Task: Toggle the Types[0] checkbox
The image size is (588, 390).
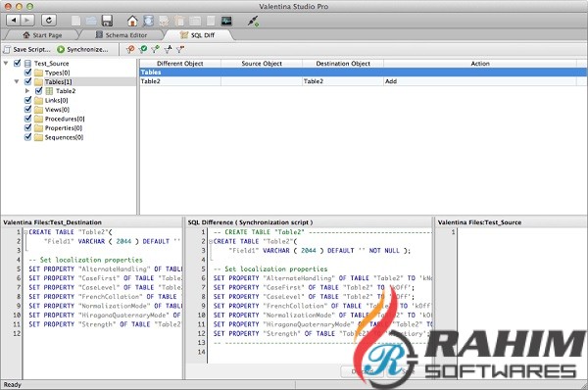Action: click(27, 72)
